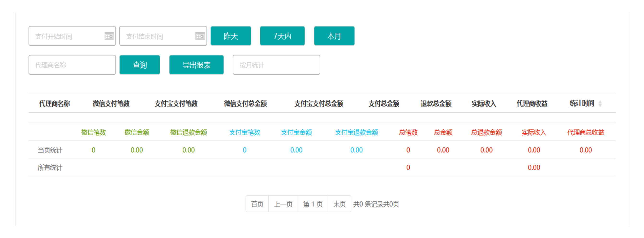Open the 按月统计 dropdown
644x238 pixels.
click(276, 65)
